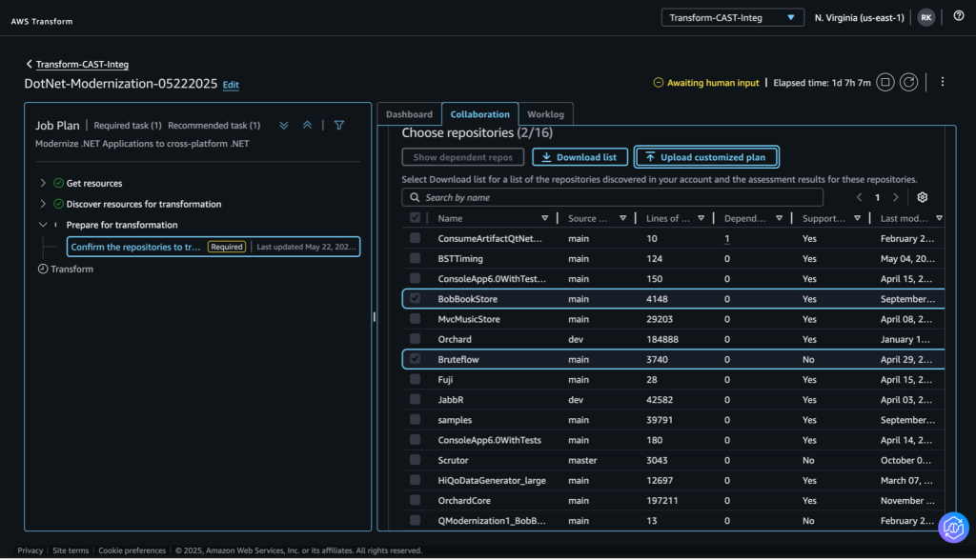The width and height of the screenshot is (976, 560).
Task: Click the N. Virginia (us-east-1) region
Action: click(x=859, y=18)
